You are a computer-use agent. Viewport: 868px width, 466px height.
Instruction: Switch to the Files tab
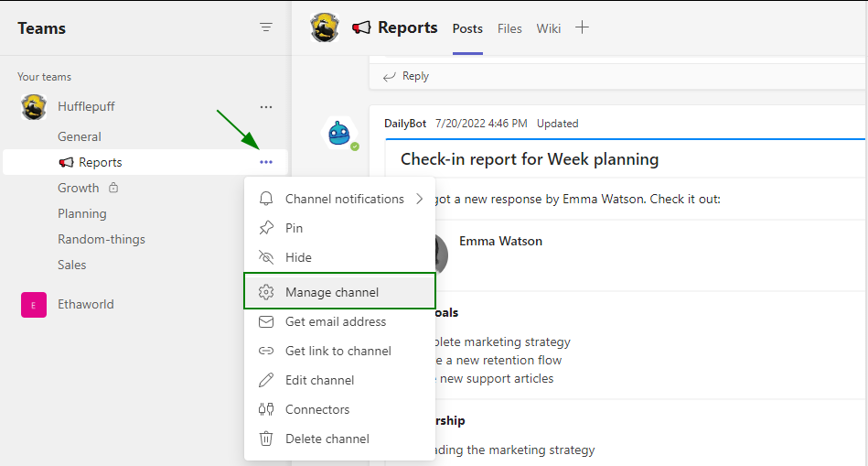click(509, 28)
